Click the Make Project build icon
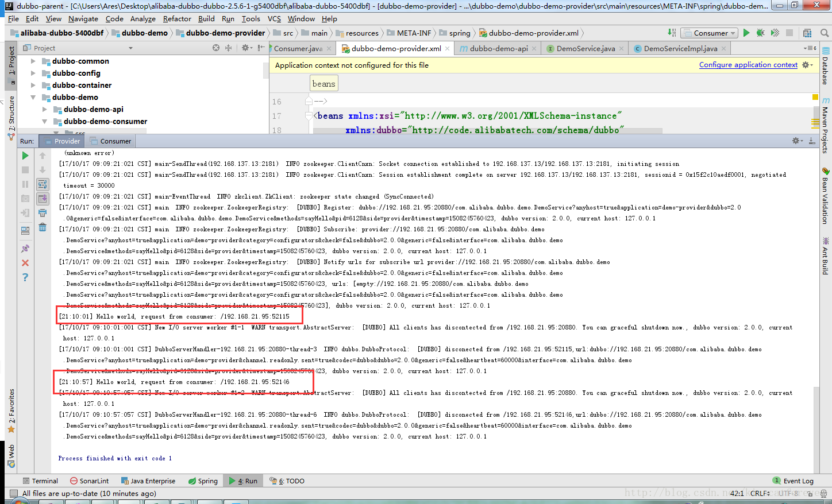The height and width of the screenshot is (504, 832). [x=672, y=33]
